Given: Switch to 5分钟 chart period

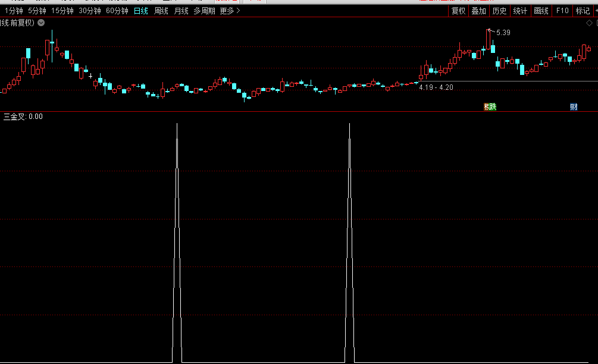Looking at the screenshot, I should point(37,11).
